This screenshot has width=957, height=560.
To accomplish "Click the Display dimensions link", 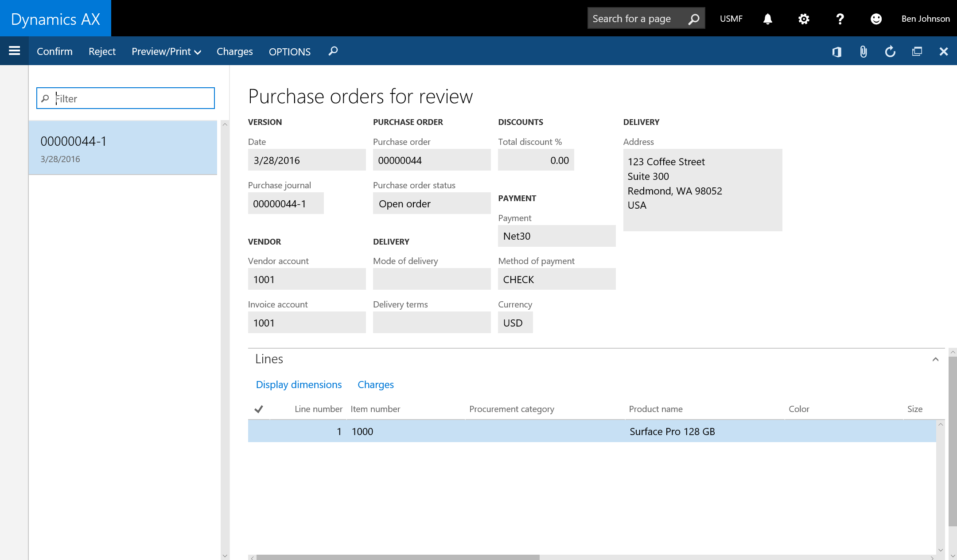I will pyautogui.click(x=299, y=385).
